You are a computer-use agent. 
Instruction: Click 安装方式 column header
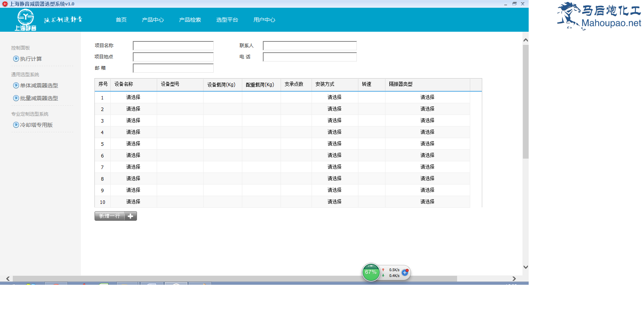click(x=335, y=84)
